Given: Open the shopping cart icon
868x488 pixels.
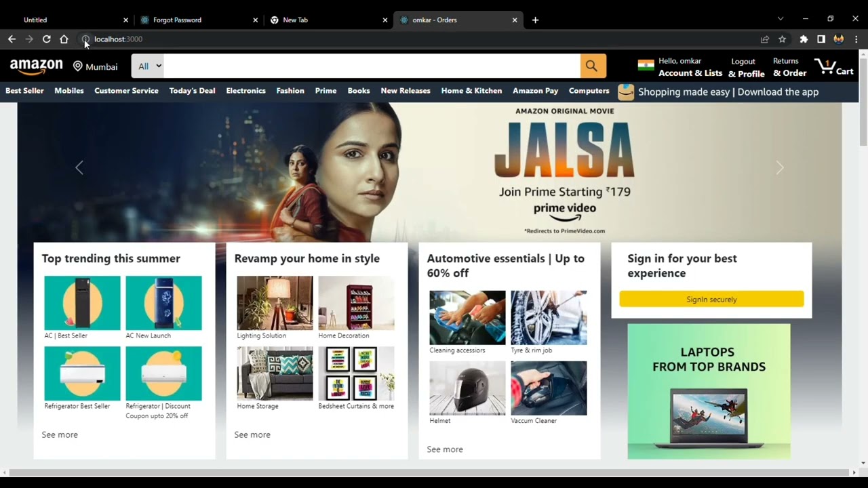Looking at the screenshot, I should pos(825,66).
